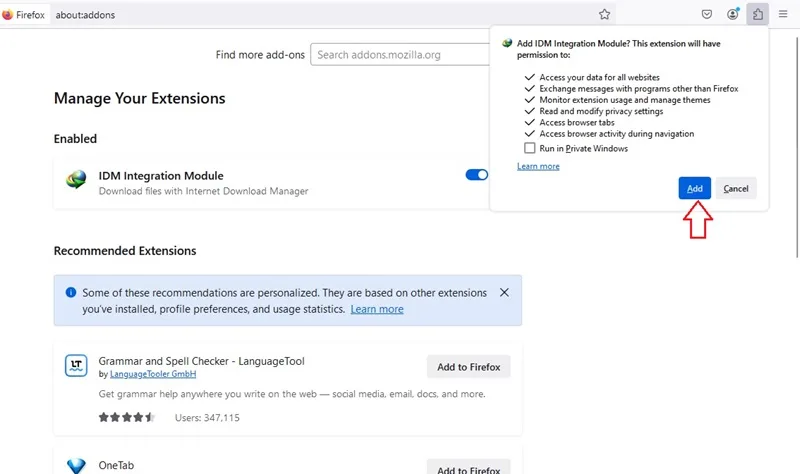This screenshot has width=800, height=474.
Task: Open the IDM Integration Module extension details
Action: coord(272,183)
